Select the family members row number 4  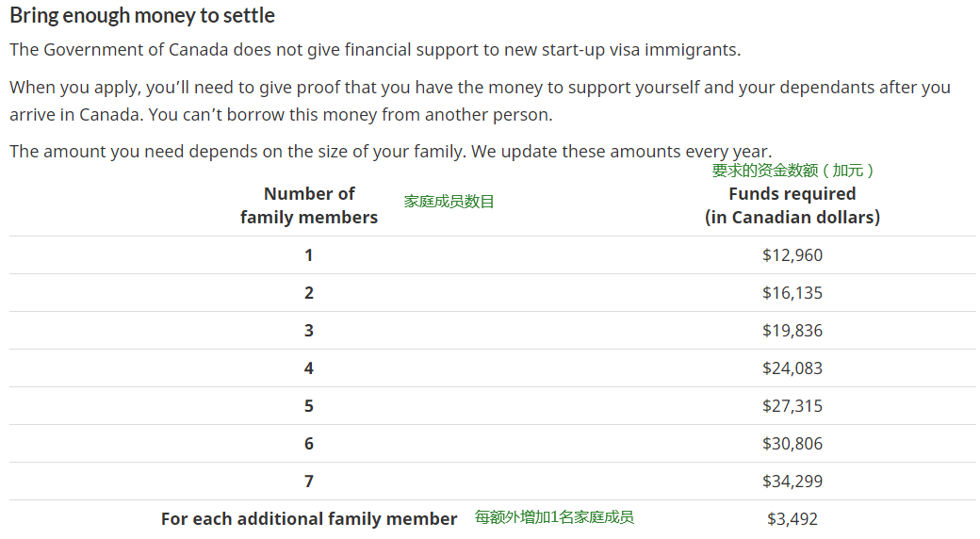(x=309, y=367)
